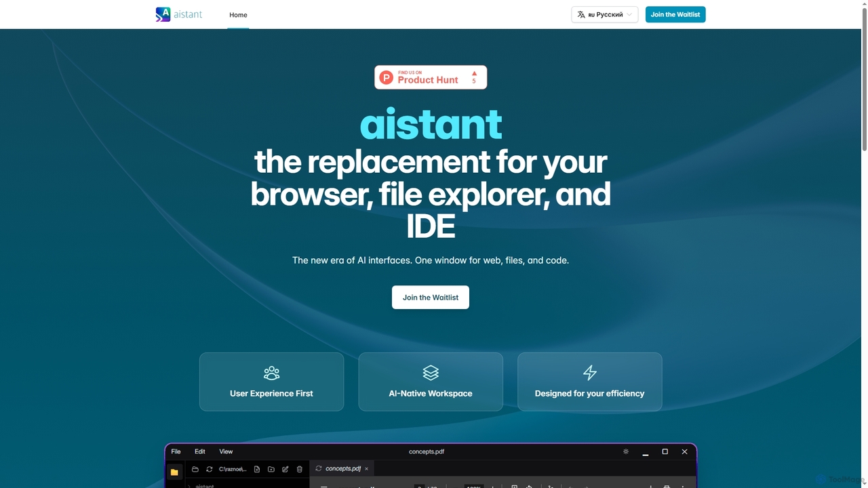Click the C:\raznoe path field
868x488 pixels.
point(233,469)
